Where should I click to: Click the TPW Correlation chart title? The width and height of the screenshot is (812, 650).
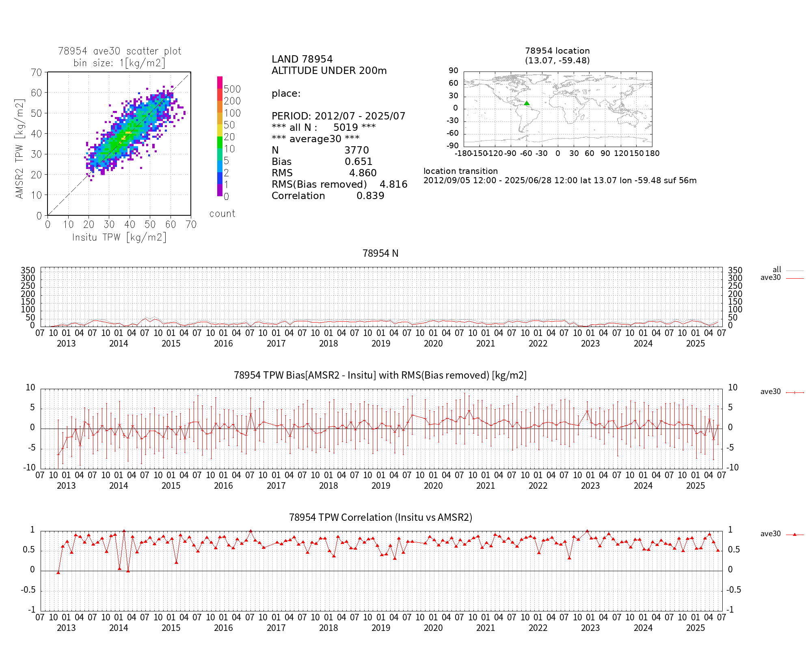(380, 517)
